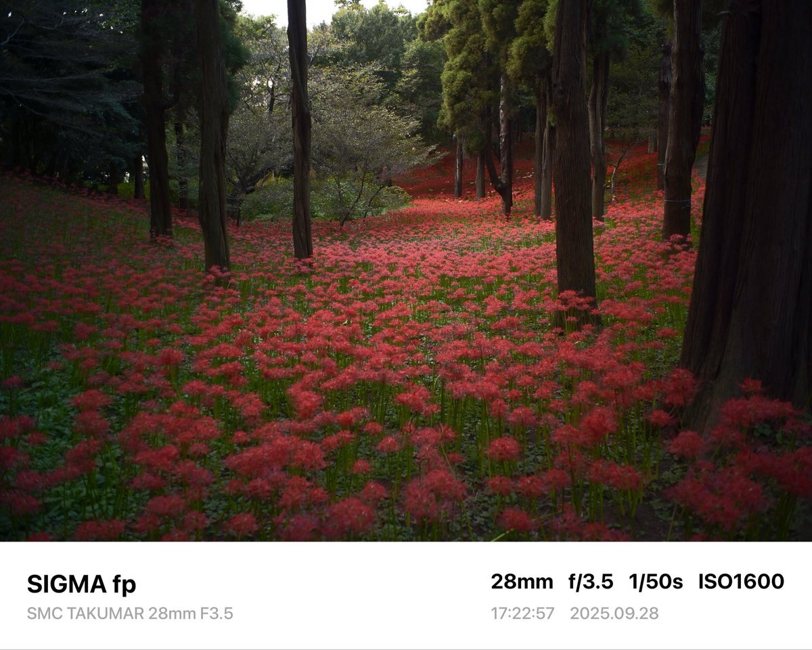Select the SMC TAKUMAR 28mm F3.5 lens label
This screenshot has width=812, height=650.
[x=130, y=614]
